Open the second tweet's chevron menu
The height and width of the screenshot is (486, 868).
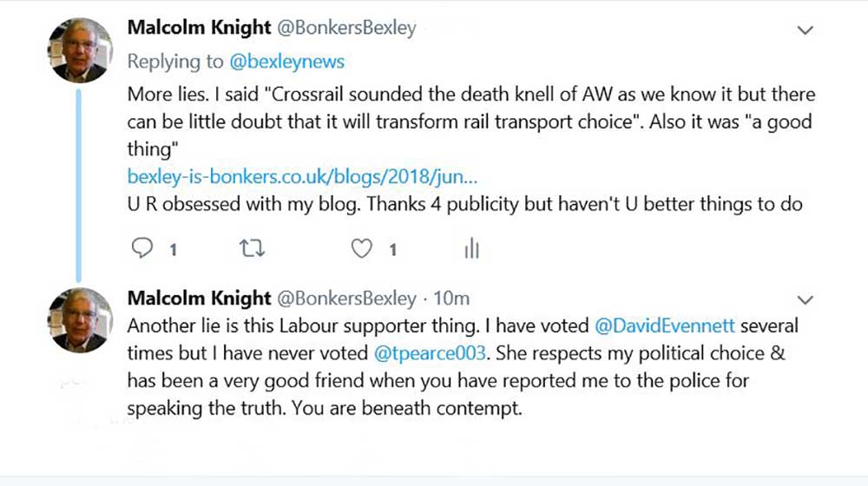point(805,300)
